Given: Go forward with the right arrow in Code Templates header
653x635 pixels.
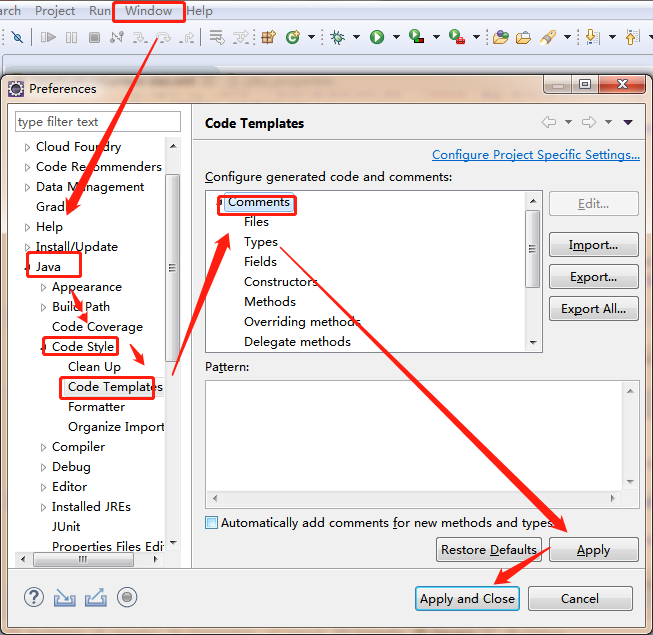Looking at the screenshot, I should tap(589, 122).
